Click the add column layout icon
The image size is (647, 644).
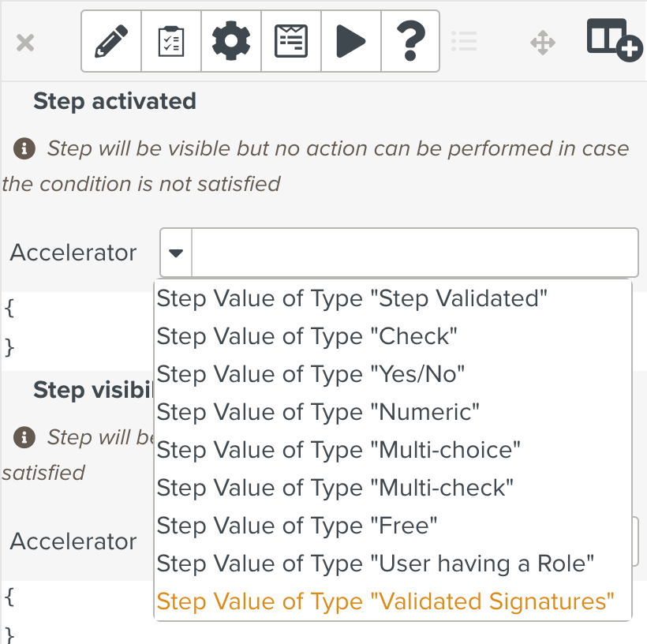pyautogui.click(x=613, y=39)
